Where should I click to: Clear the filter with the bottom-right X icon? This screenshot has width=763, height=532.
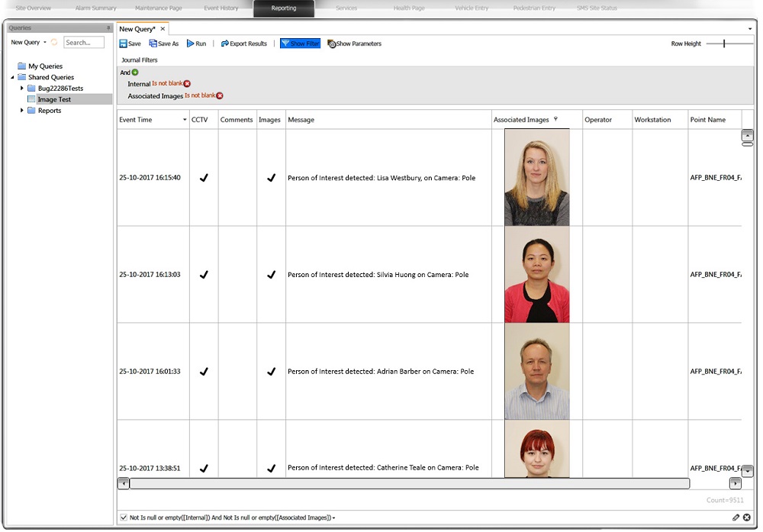[x=747, y=517]
